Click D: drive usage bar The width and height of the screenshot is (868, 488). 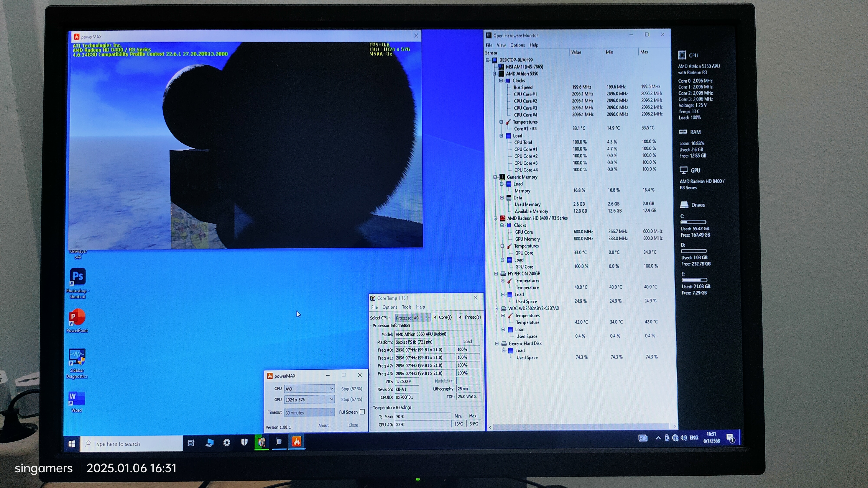point(694,251)
